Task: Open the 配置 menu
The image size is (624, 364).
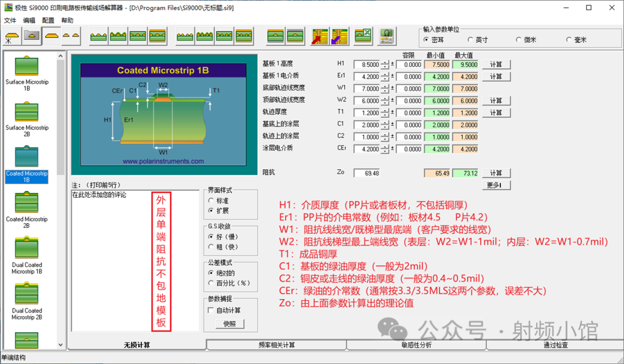Action: (48, 20)
